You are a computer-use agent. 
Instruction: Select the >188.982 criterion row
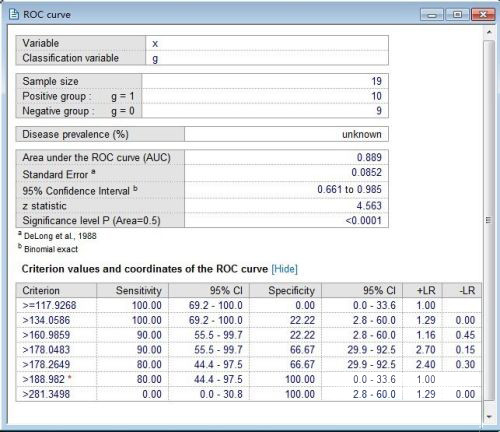tap(249, 379)
